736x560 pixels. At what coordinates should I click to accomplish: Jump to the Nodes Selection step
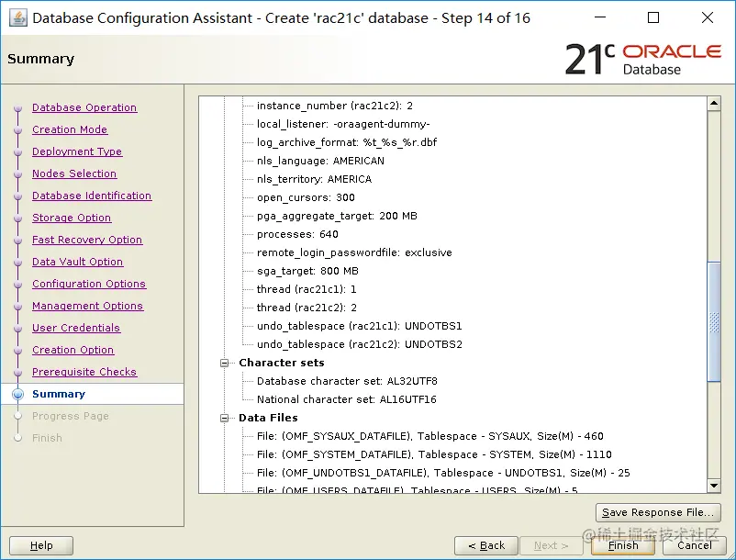[74, 174]
